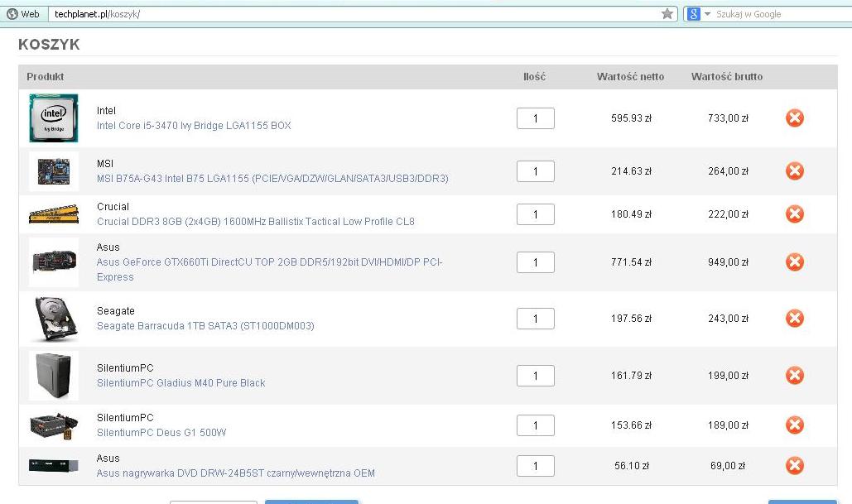The width and height of the screenshot is (852, 504).
Task: Select the Crucial brand name text
Action: pos(113,207)
